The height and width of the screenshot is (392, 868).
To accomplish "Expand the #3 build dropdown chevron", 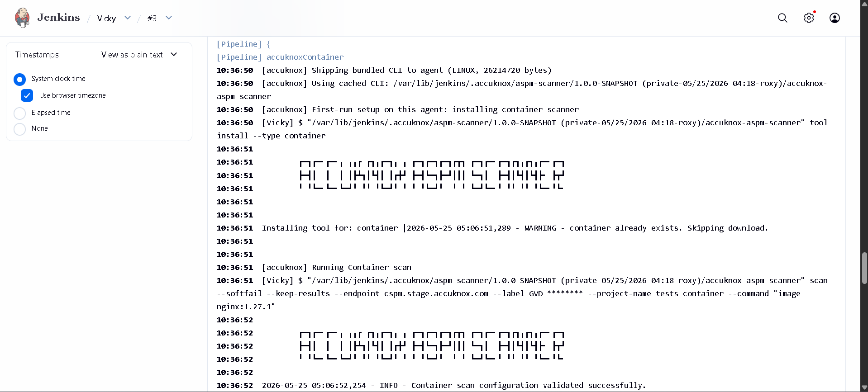I will pyautogui.click(x=169, y=18).
